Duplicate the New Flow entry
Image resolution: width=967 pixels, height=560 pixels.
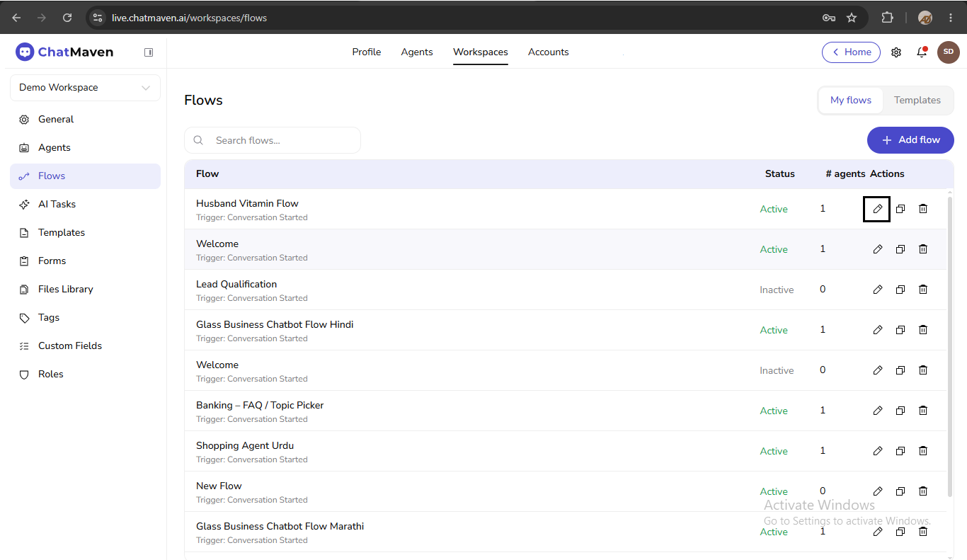[x=900, y=491]
